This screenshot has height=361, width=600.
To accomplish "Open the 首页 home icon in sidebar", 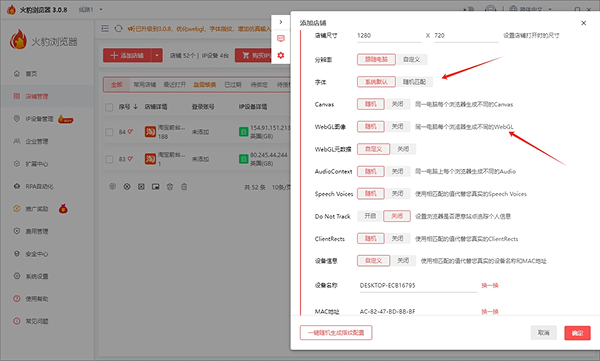I will [x=16, y=74].
